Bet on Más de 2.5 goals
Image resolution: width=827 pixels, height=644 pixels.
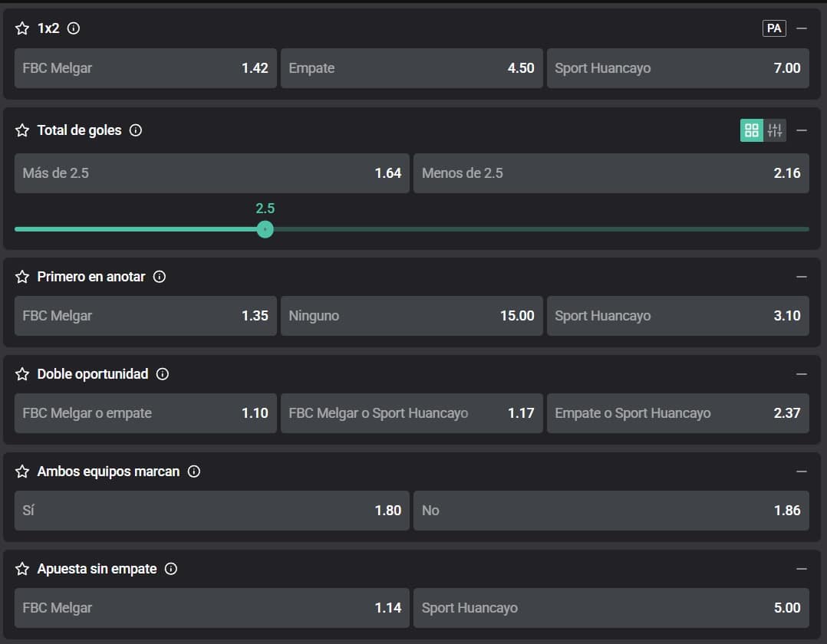(212, 173)
